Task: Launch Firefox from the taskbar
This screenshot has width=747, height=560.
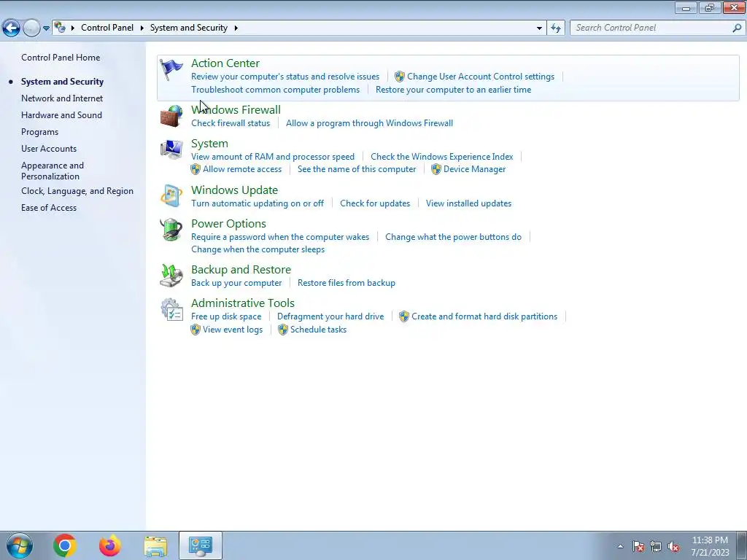Action: click(x=110, y=545)
